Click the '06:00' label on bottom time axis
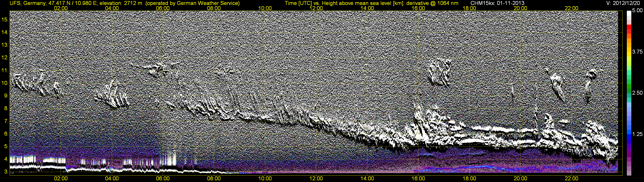 pyautogui.click(x=163, y=179)
